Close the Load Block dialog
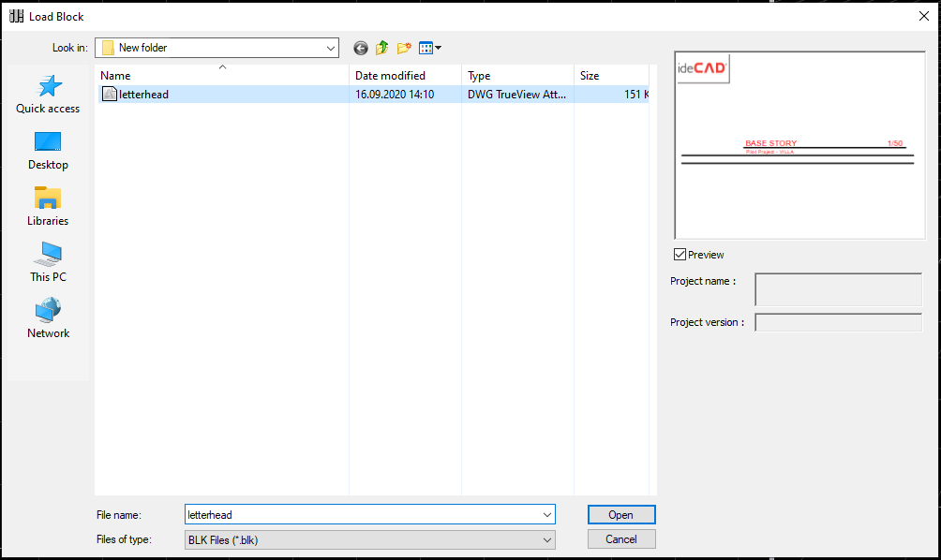 (x=923, y=16)
